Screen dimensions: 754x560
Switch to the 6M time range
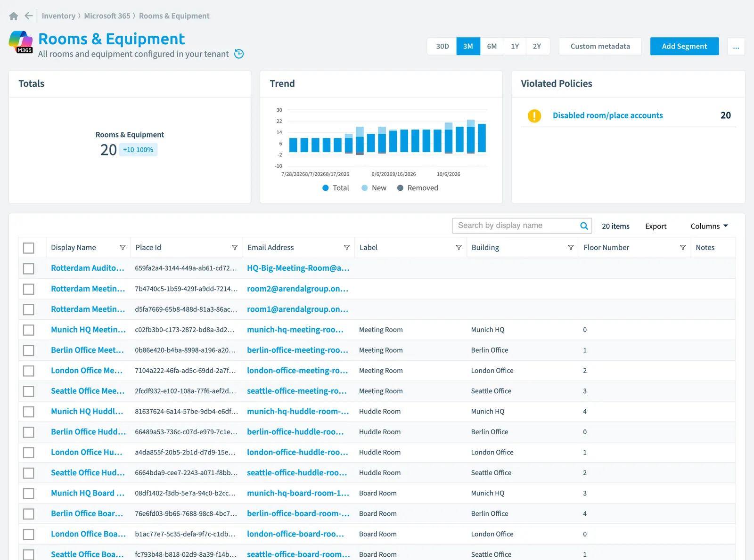(492, 46)
